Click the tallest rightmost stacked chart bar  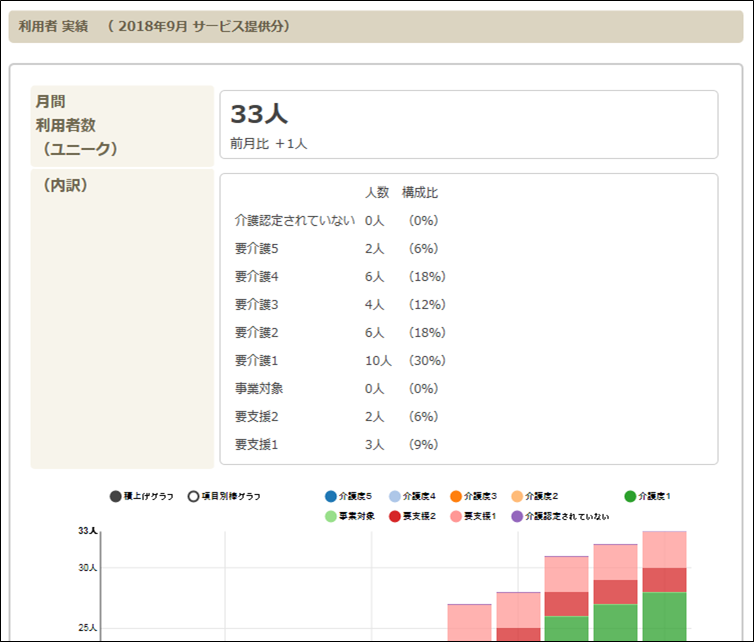click(665, 586)
